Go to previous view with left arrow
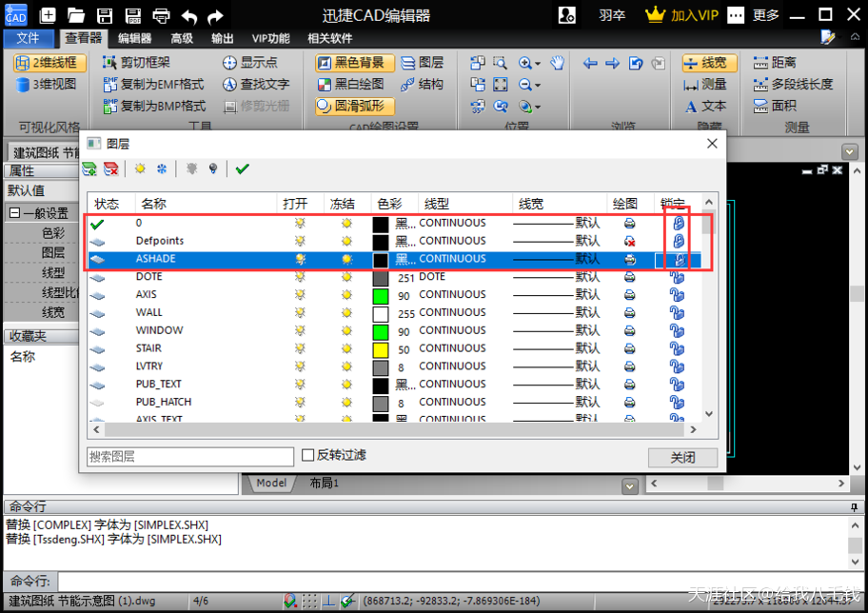Viewport: 868px width, 613px height. [x=590, y=63]
